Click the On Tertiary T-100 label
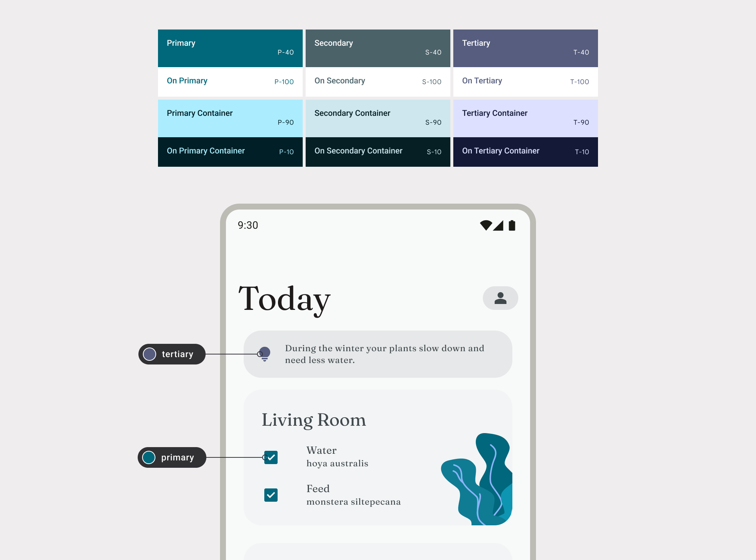 coord(525,81)
